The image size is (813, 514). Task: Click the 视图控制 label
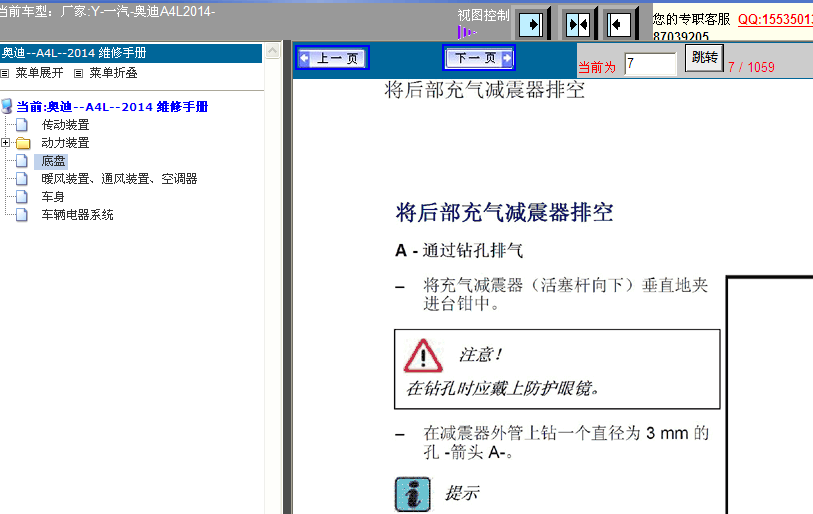[x=483, y=16]
